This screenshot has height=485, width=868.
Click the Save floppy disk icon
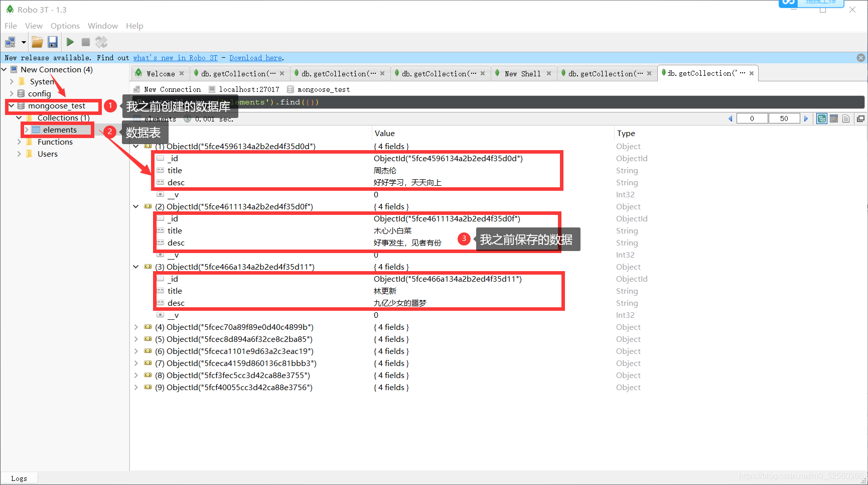[x=53, y=42]
